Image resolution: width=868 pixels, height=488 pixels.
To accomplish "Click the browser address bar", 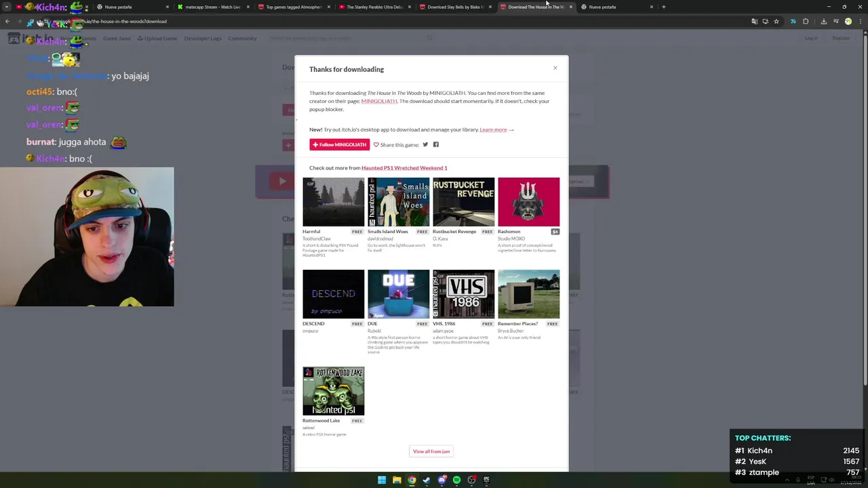I will tap(407, 21).
